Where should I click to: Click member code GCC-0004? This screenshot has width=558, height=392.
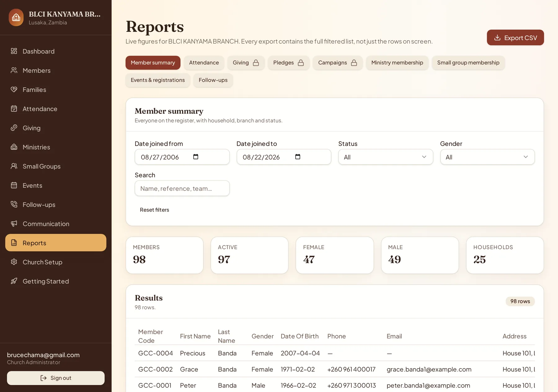click(x=155, y=353)
